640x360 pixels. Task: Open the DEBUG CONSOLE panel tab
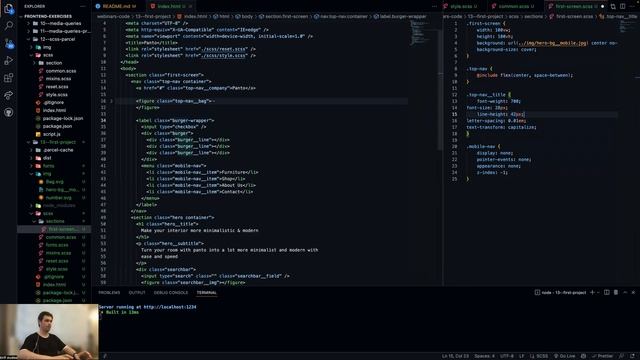pos(171,293)
